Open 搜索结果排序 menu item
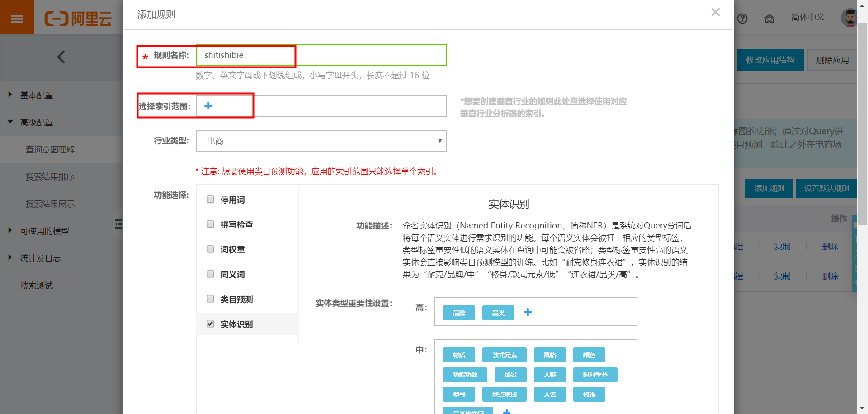 click(x=50, y=176)
